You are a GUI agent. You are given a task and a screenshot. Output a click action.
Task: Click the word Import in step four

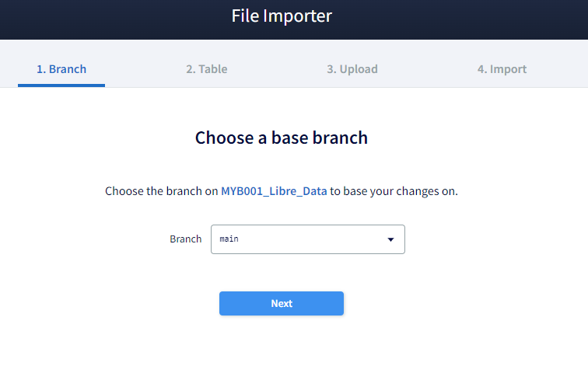click(508, 69)
